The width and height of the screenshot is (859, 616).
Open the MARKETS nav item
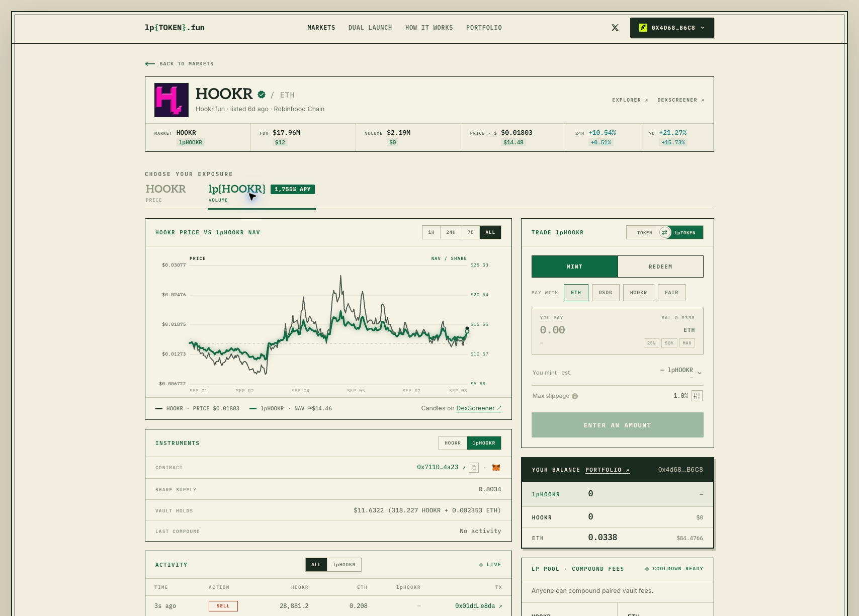[321, 28]
